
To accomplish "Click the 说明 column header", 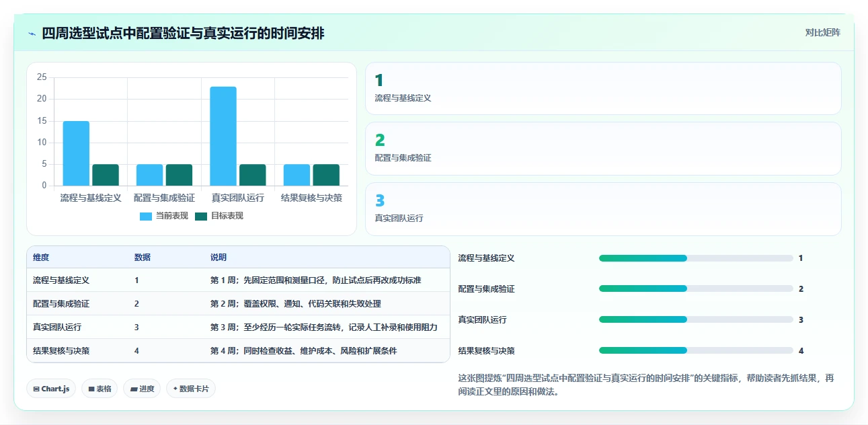I will [219, 258].
